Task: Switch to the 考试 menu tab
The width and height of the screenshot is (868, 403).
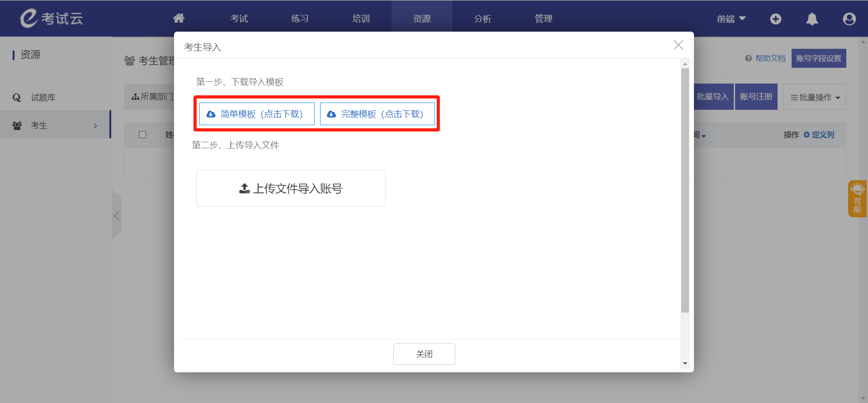Action: (239, 19)
